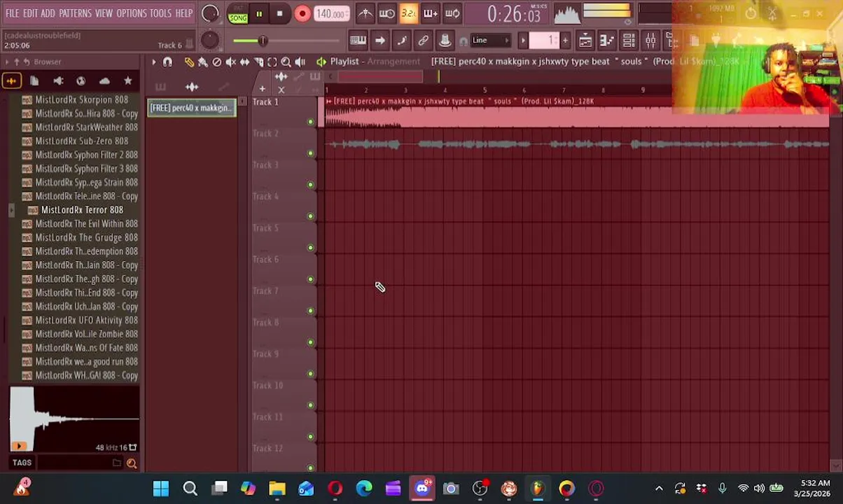
Task: Select the MistLordRx Terror 808 sample
Action: (82, 210)
